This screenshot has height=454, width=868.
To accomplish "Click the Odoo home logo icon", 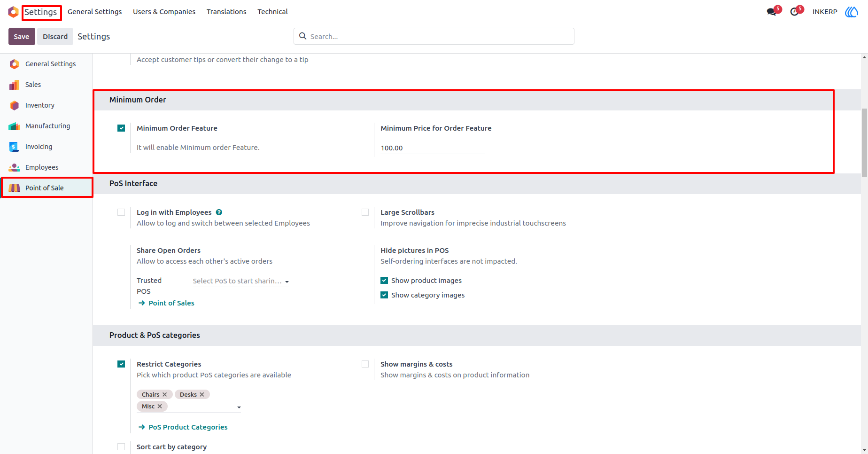I will tap(13, 12).
